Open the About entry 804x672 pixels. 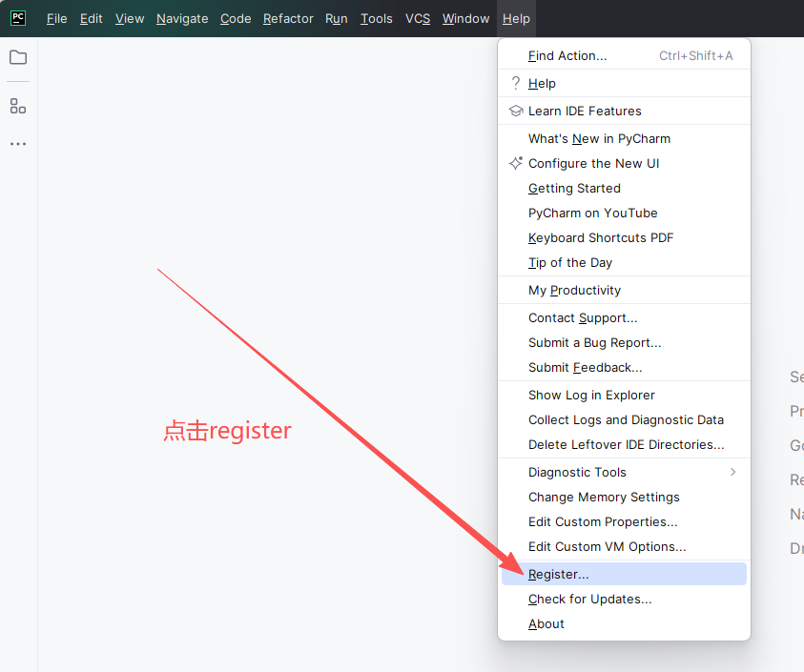click(624, 623)
